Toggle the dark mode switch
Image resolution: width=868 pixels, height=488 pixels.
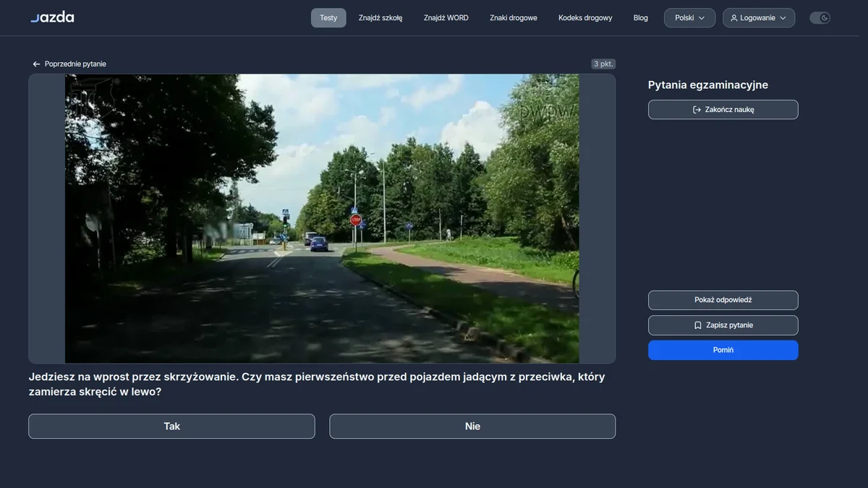tap(820, 18)
